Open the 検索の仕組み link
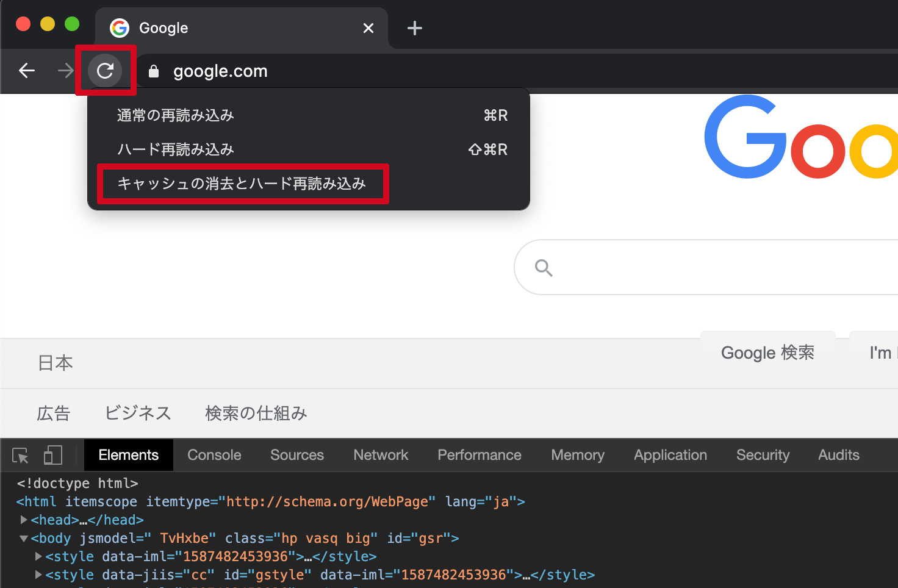 pos(256,414)
